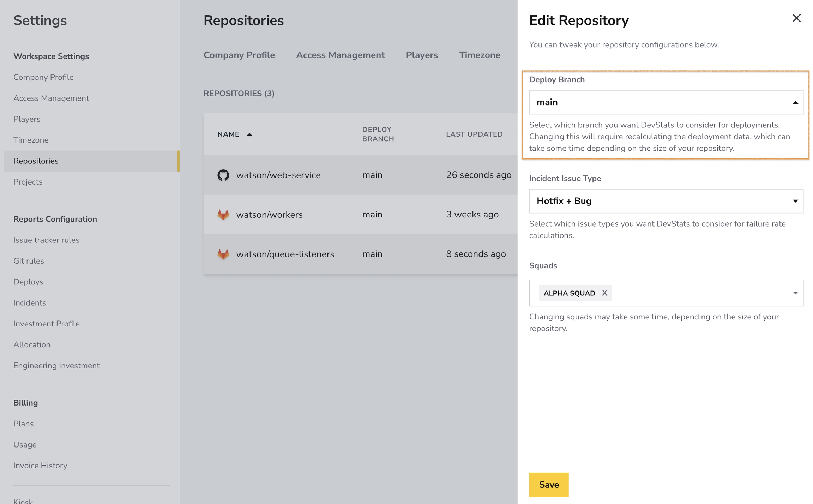Switch to the Timezone tab
Image resolution: width=813 pixels, height=504 pixels.
tap(480, 55)
